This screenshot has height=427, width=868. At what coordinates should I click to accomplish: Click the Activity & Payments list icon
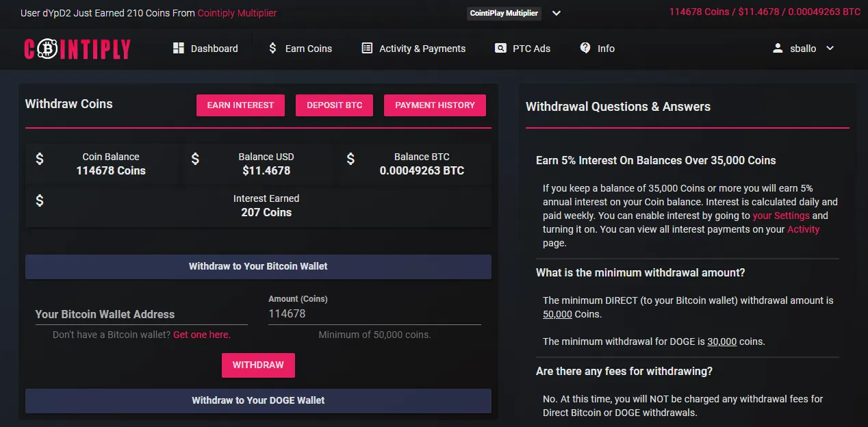(x=367, y=48)
